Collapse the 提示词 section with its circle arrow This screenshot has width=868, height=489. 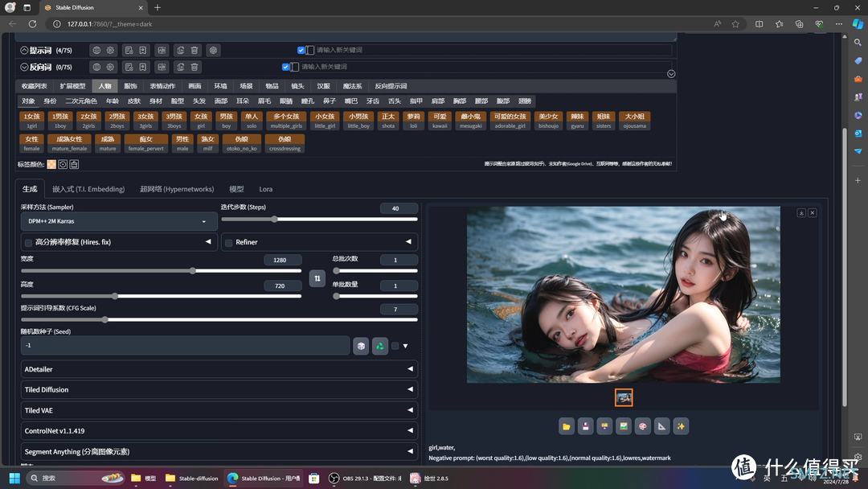[x=24, y=51]
